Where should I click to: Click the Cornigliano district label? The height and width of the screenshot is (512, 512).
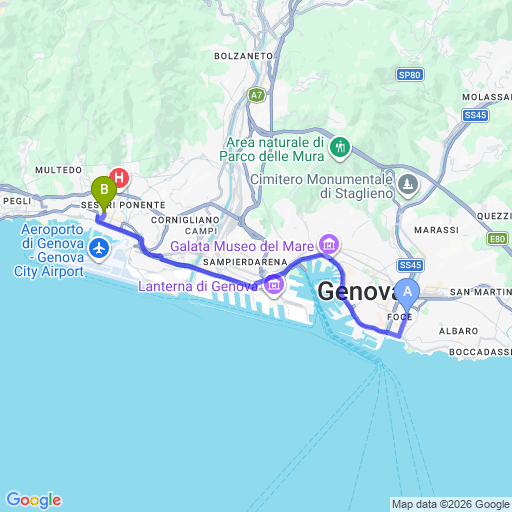[185, 220]
